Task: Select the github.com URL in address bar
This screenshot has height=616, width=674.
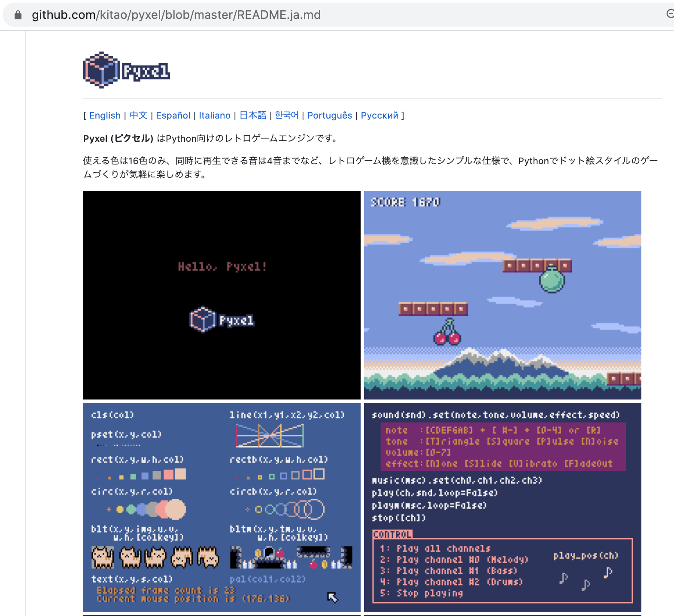Action: 176,15
